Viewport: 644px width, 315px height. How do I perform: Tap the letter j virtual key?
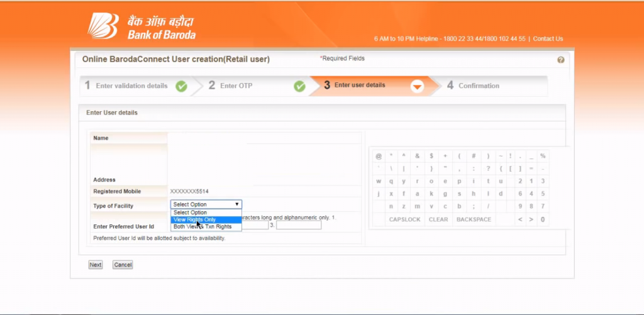(x=379, y=194)
